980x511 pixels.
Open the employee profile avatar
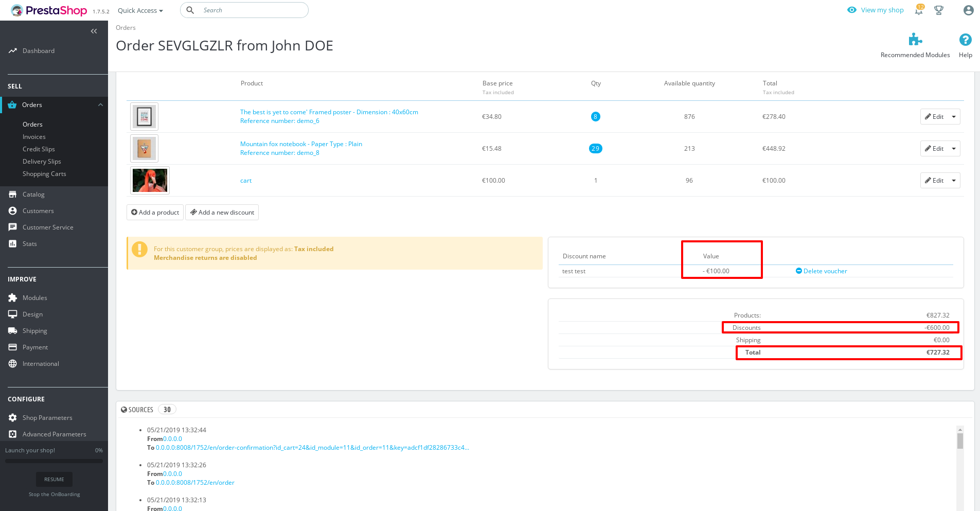(x=968, y=10)
